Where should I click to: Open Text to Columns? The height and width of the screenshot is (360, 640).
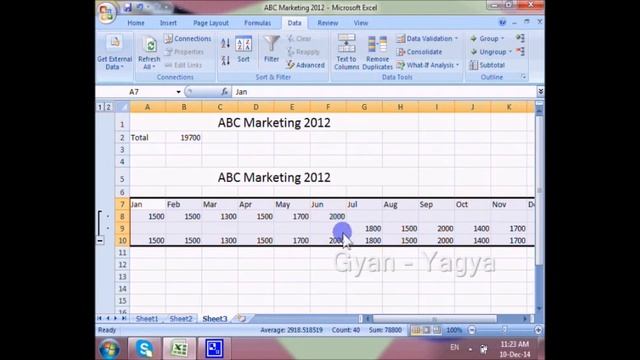pos(347,52)
